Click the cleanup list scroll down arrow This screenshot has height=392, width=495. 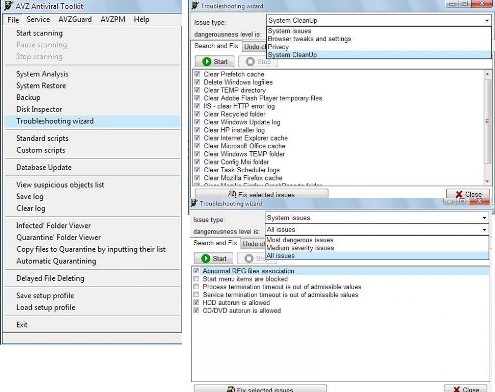tap(487, 181)
